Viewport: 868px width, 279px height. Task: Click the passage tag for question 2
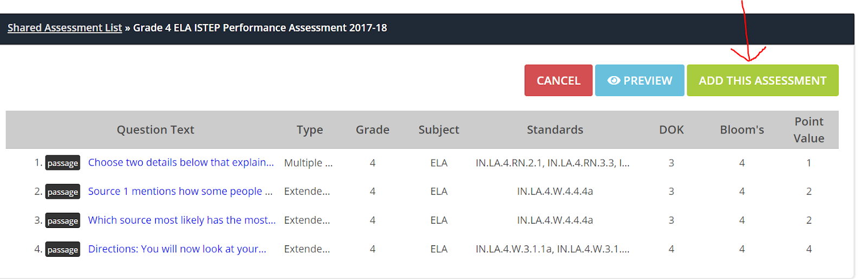62,192
